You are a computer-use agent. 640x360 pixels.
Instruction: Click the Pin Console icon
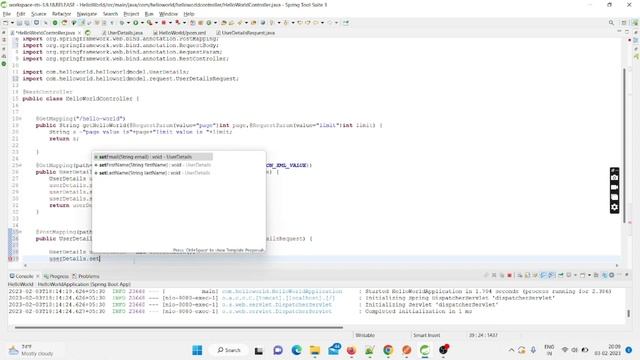tap(560, 276)
